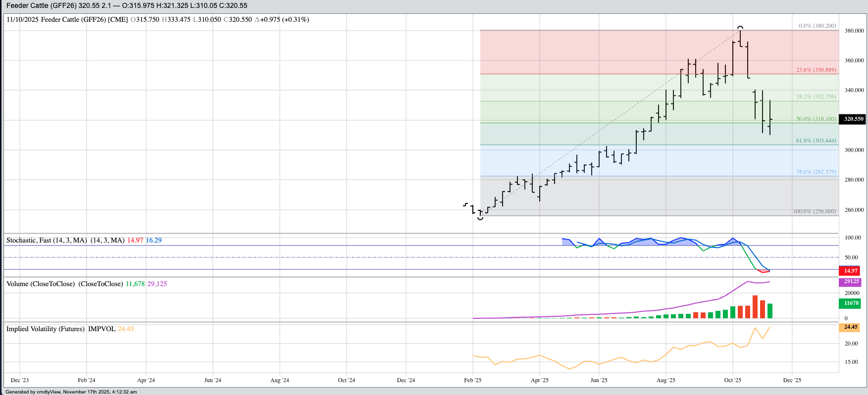
Task: Click the low marker arc under the February bottom
Action: click(x=480, y=218)
